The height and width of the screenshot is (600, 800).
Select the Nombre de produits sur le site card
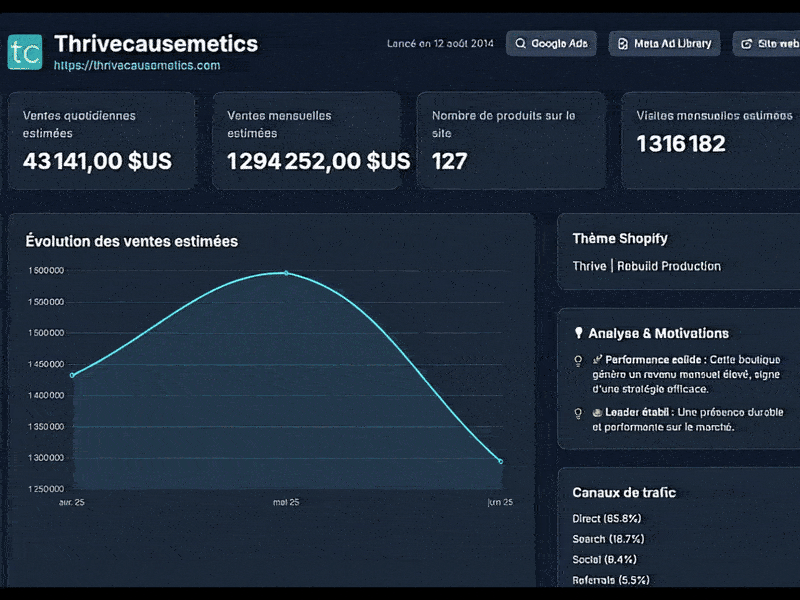coord(511,140)
